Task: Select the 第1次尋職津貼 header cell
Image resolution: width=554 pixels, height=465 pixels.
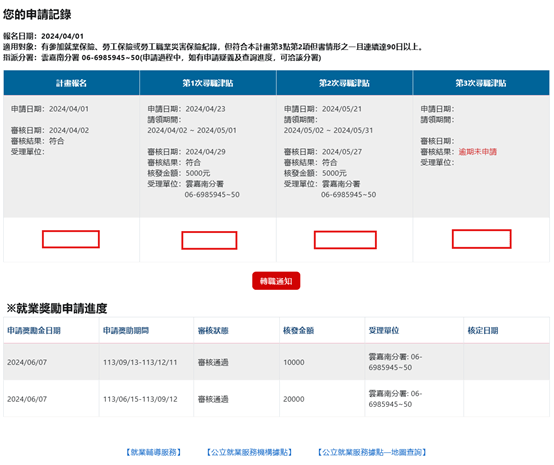Action: coord(208,83)
